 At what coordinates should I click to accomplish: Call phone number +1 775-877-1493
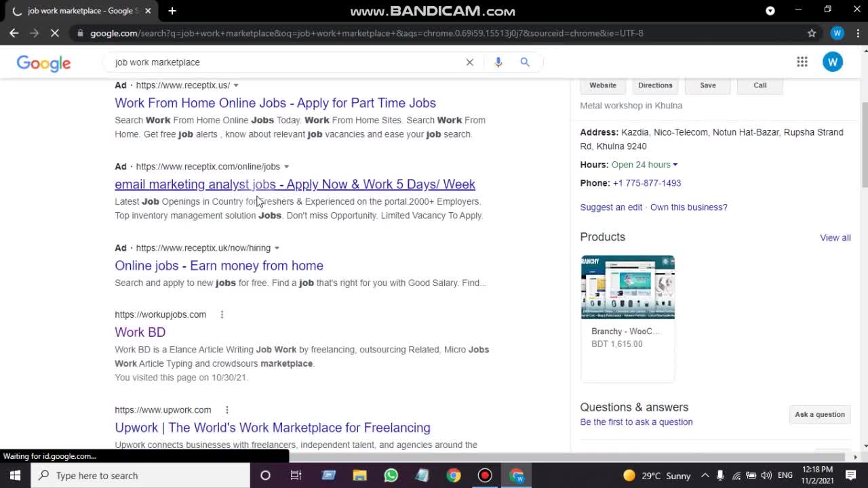tap(647, 183)
